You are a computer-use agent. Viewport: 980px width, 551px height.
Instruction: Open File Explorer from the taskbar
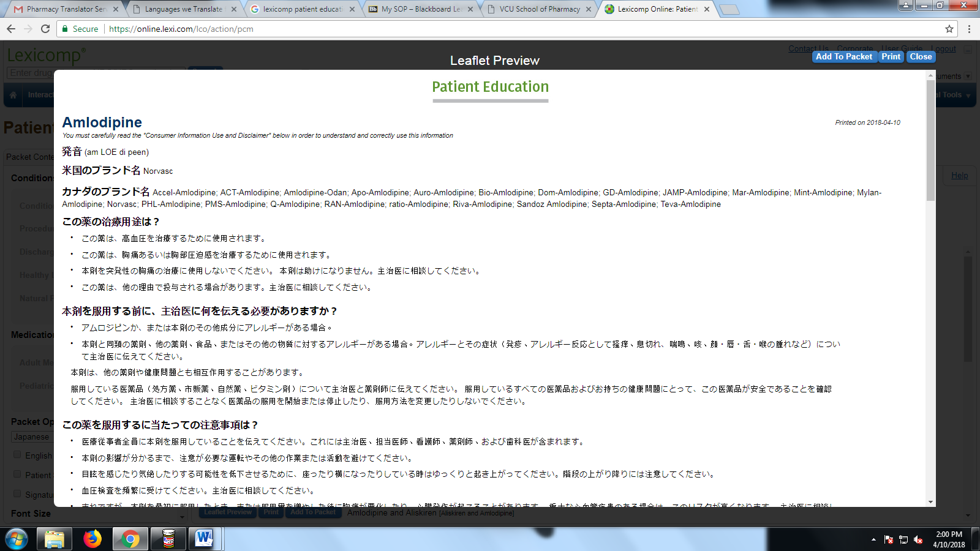pyautogui.click(x=55, y=539)
